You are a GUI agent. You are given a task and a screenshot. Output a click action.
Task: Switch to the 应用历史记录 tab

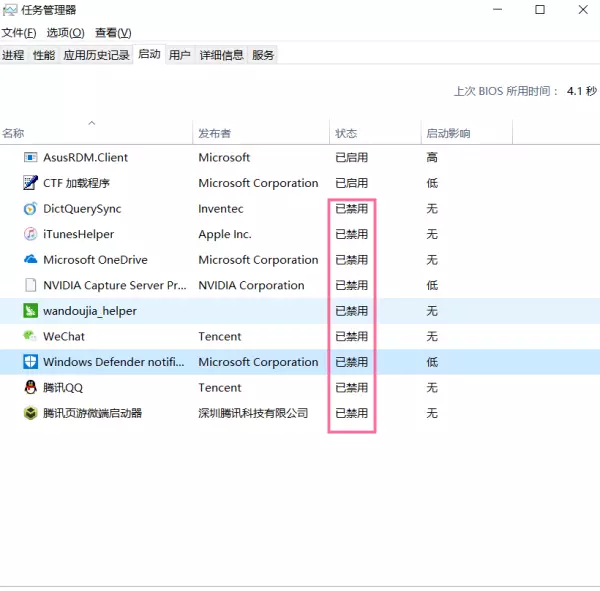(x=96, y=55)
